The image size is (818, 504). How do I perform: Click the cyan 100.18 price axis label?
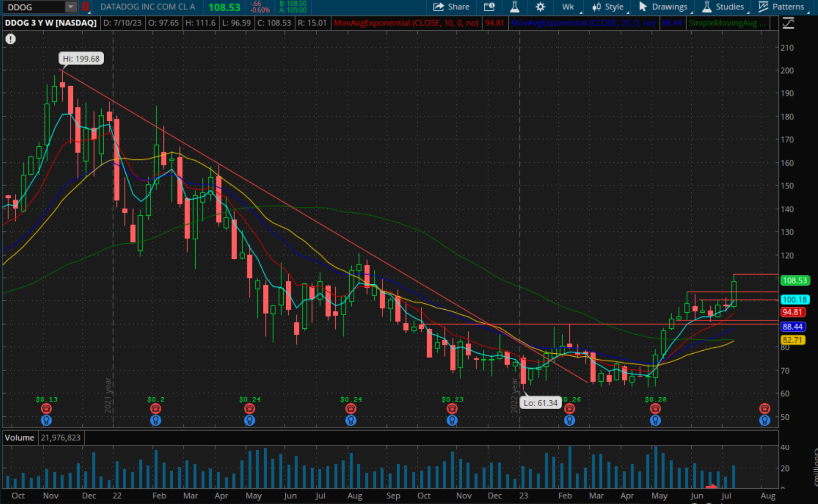pyautogui.click(x=795, y=299)
